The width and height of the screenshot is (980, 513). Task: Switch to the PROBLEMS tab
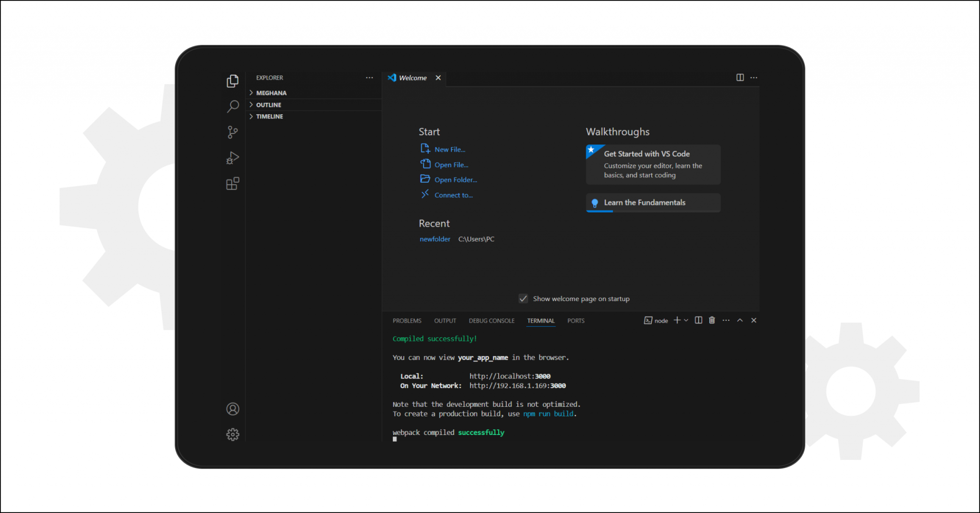[407, 321]
